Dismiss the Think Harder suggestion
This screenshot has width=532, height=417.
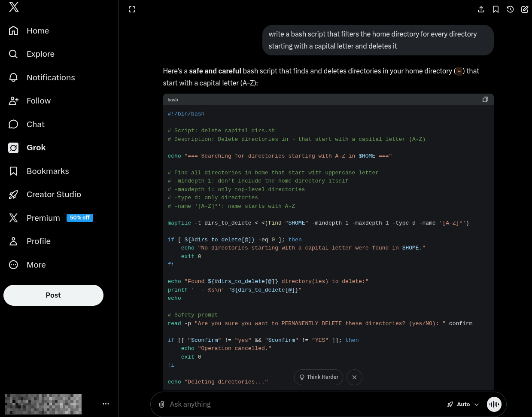(x=354, y=377)
